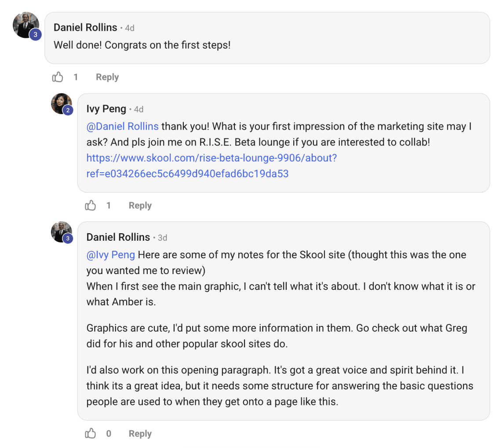
Task: Open Ivy Peng's profile avatar
Action: [x=61, y=104]
